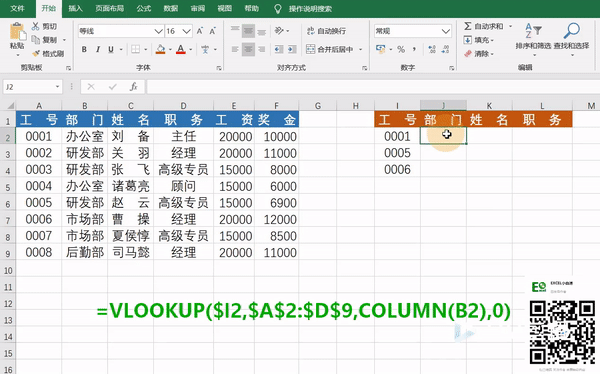Open the File (文件) tab
This screenshot has width=600, height=374.
tap(17, 8)
